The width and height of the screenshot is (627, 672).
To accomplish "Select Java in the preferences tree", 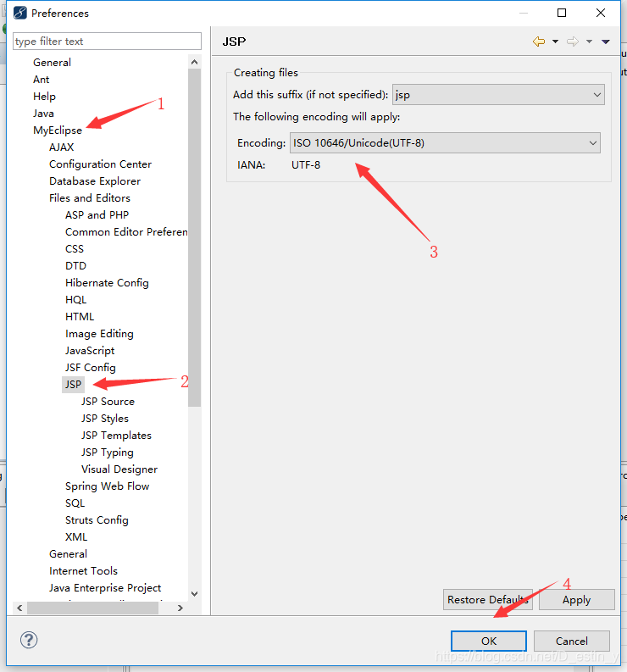I will pyautogui.click(x=43, y=114).
